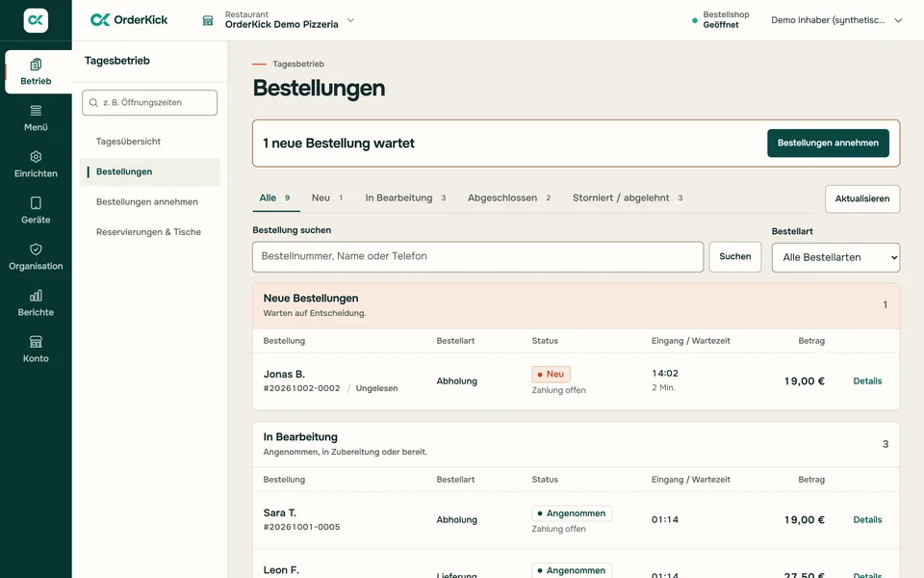The width and height of the screenshot is (924, 578).
Task: Switch to the Storniert / abgelehnt tab
Action: 628,198
